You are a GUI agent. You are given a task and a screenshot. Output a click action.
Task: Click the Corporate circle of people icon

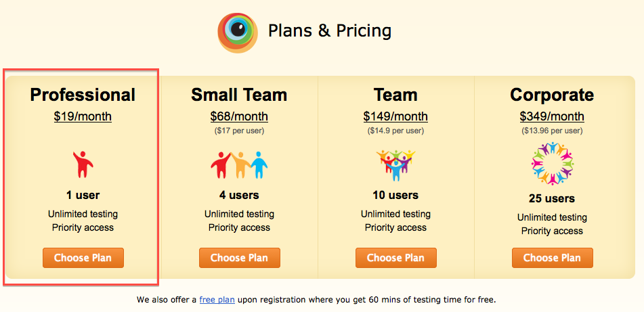click(x=552, y=164)
